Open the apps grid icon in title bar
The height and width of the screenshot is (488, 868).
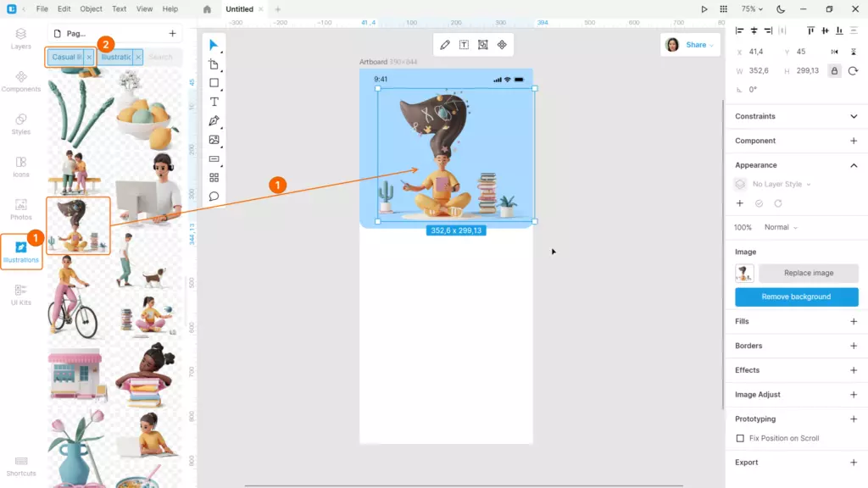(724, 8)
